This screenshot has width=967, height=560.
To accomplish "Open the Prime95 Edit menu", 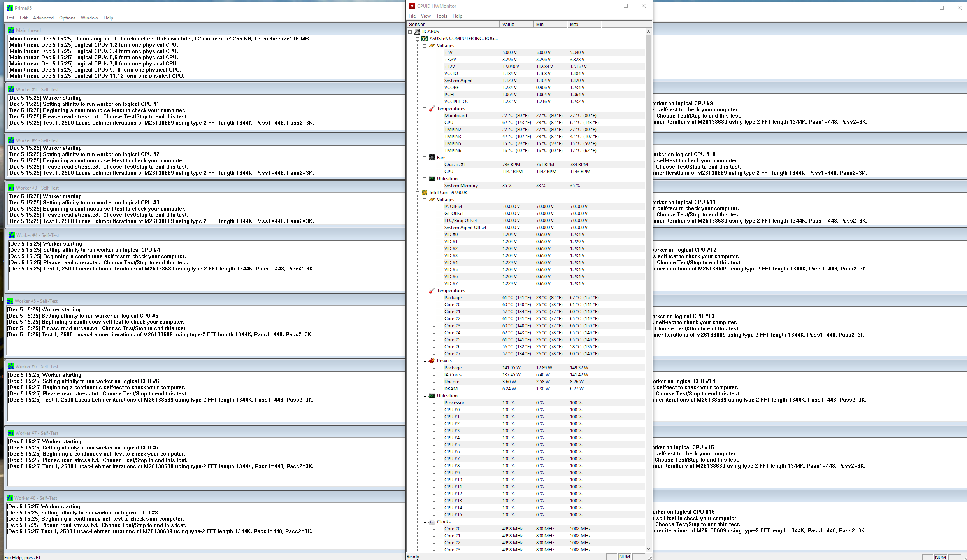I will [x=24, y=18].
